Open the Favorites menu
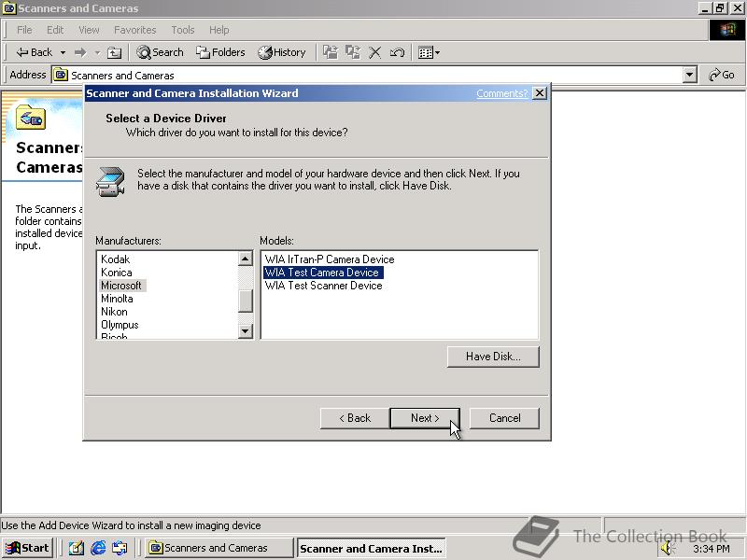 tap(134, 30)
